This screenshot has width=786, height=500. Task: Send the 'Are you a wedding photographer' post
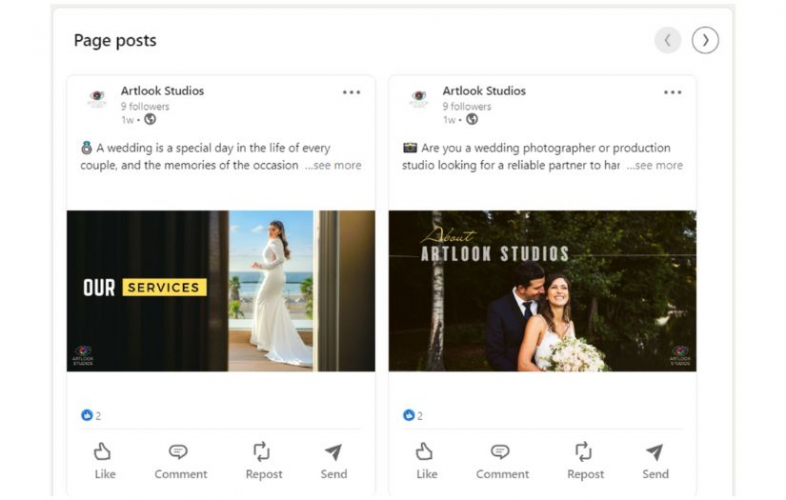pyautogui.click(x=656, y=461)
